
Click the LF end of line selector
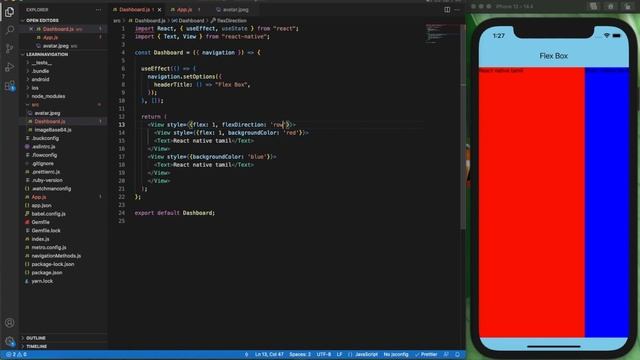[339, 354]
